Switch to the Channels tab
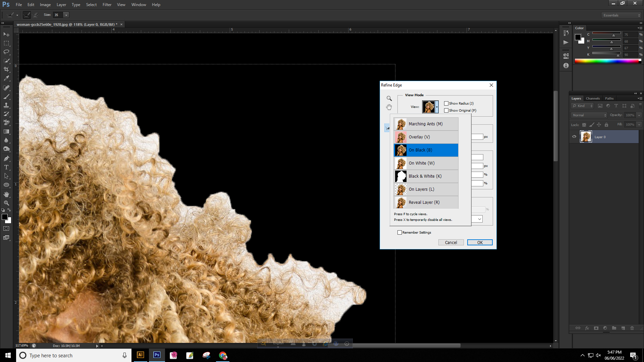Image resolution: width=644 pixels, height=362 pixels. click(x=593, y=99)
